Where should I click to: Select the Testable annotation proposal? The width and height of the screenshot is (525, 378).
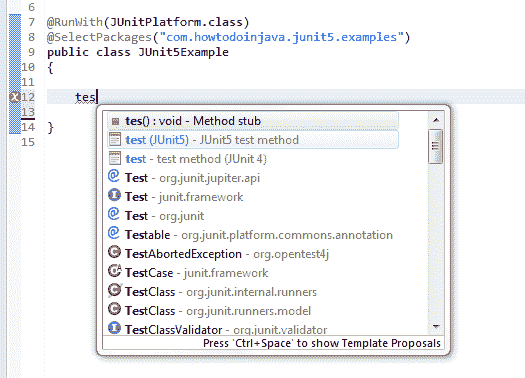tap(253, 235)
